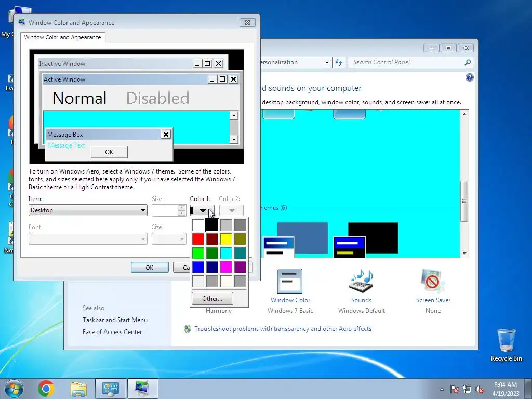Open Ease of Access Center link
This screenshot has width=532, height=399.
(112, 332)
